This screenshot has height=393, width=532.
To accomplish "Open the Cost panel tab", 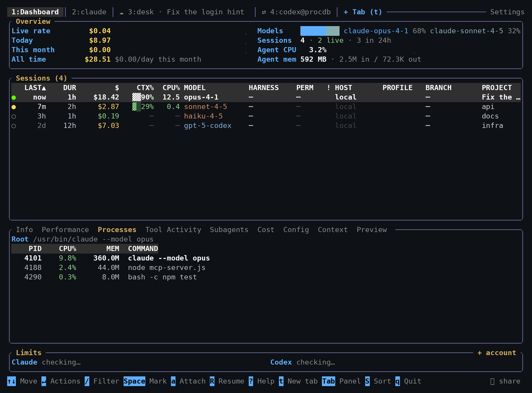I will coord(266,230).
